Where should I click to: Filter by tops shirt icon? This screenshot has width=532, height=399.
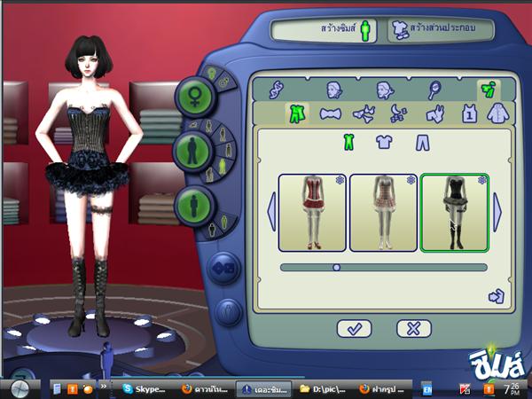384,142
